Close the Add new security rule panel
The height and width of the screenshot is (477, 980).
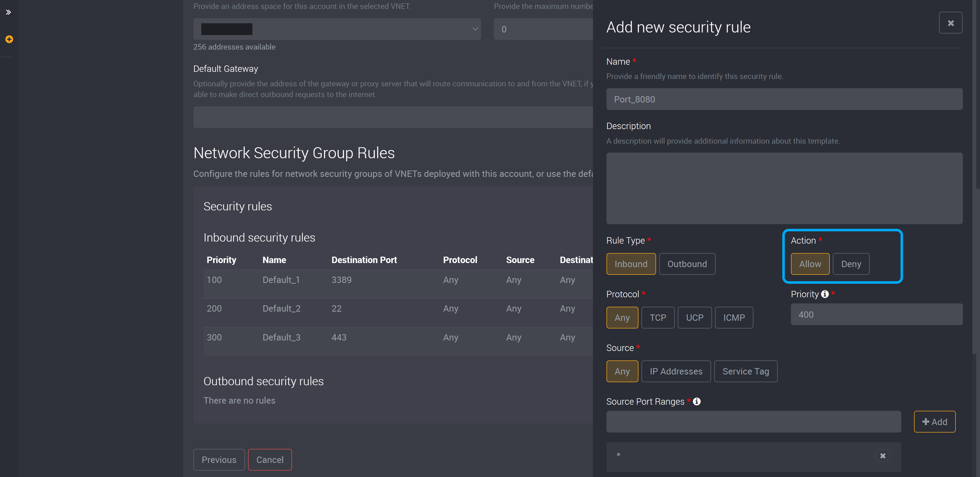coord(950,23)
